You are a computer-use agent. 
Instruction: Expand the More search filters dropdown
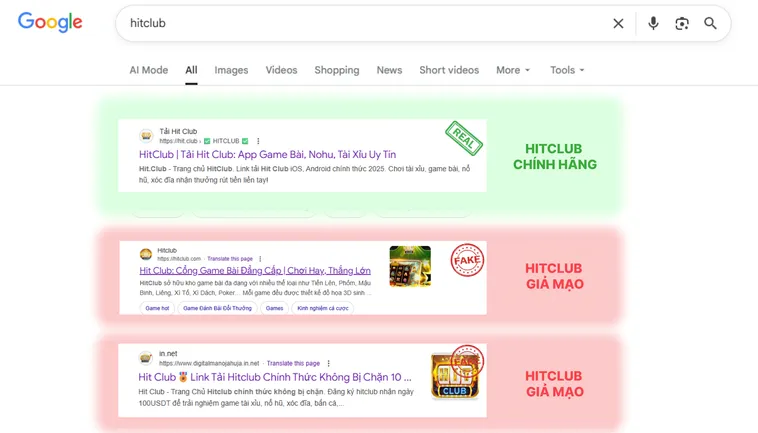click(513, 70)
